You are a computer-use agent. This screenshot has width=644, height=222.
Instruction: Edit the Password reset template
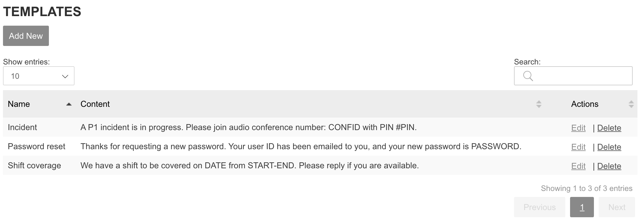578,147
